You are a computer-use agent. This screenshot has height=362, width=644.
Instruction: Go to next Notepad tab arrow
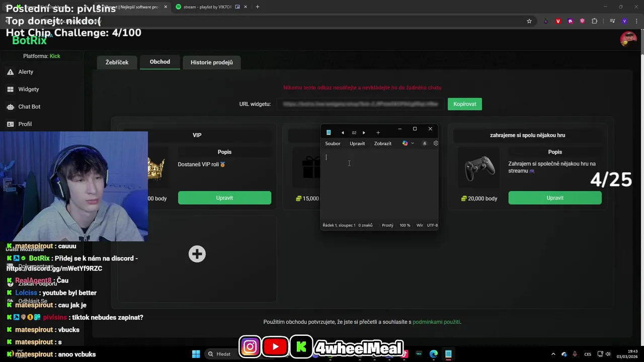(364, 133)
